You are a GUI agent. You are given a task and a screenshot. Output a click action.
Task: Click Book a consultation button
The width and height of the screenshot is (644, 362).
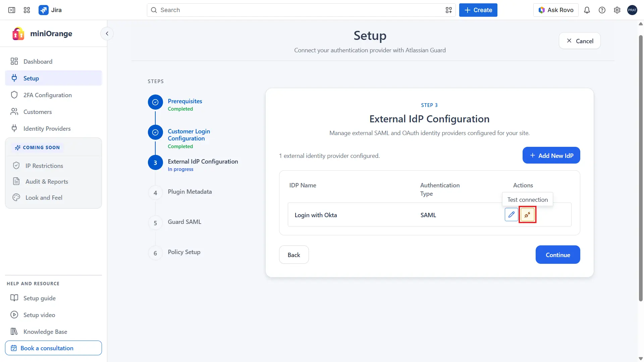click(x=53, y=348)
